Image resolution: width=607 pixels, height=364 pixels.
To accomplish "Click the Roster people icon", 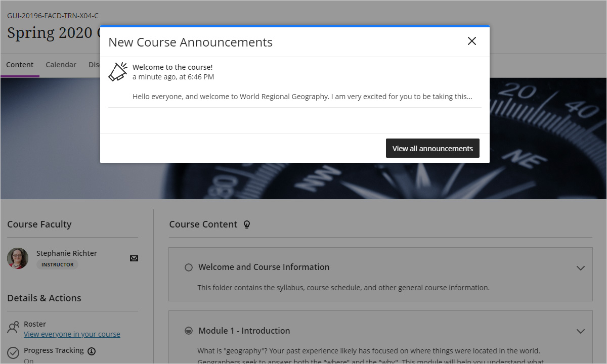I will [x=13, y=328].
